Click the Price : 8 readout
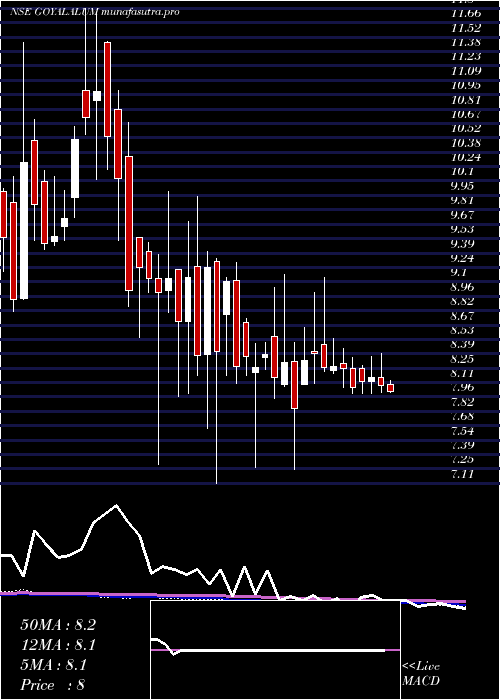Image resolution: width=500 pixels, height=700 pixels. click(53, 685)
